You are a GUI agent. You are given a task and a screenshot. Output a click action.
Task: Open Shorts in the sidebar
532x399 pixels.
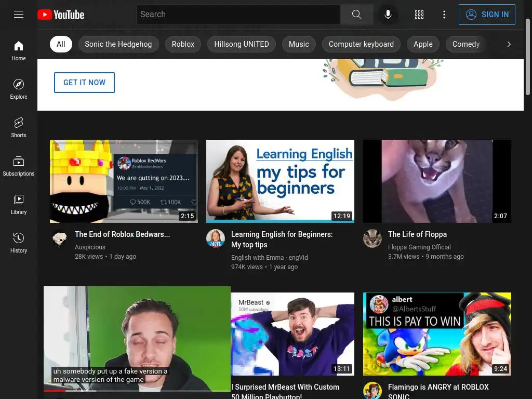pyautogui.click(x=19, y=128)
